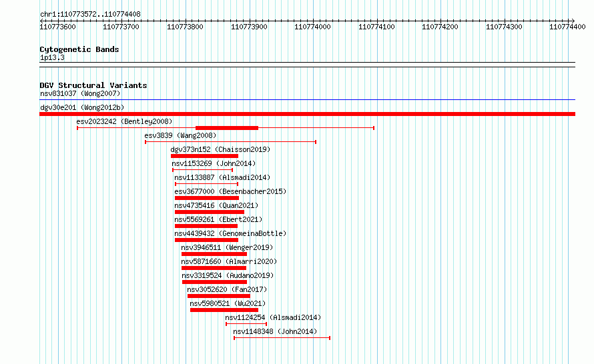594x364 pixels.
Task: Click the nsv5871660 (Almarri2020) label
Action: point(229,261)
